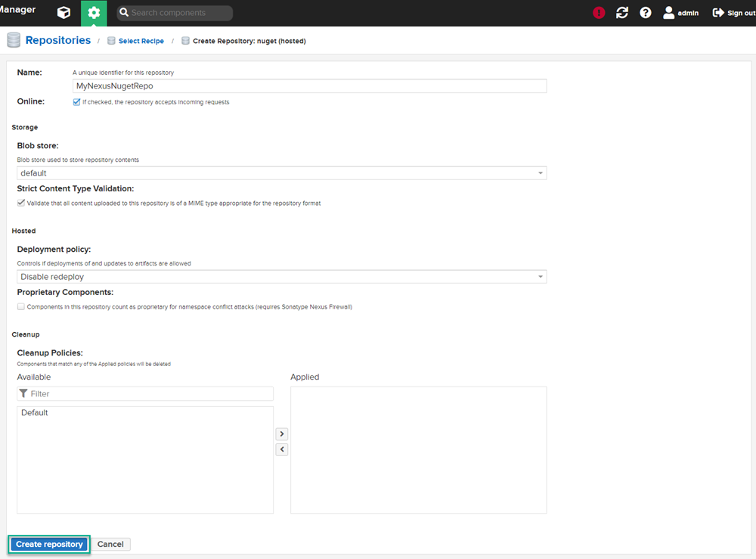Image resolution: width=756 pixels, height=559 pixels.
Task: View the red system health alert
Action: coord(598,13)
